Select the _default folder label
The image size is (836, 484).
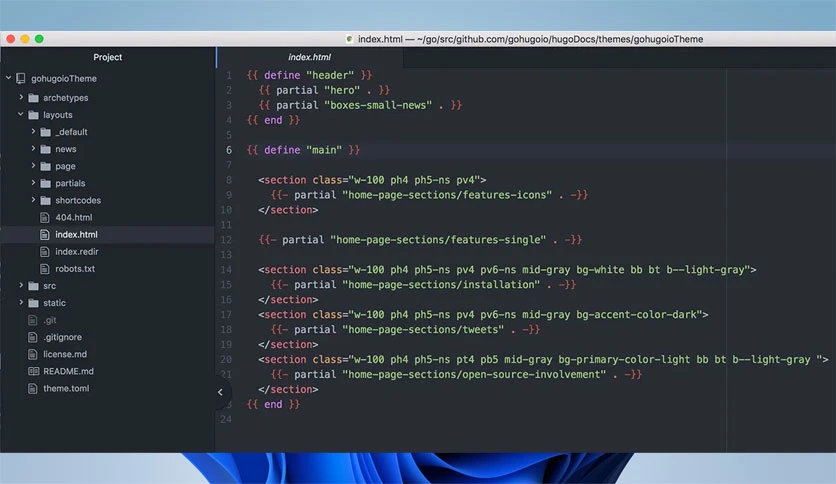click(x=71, y=132)
